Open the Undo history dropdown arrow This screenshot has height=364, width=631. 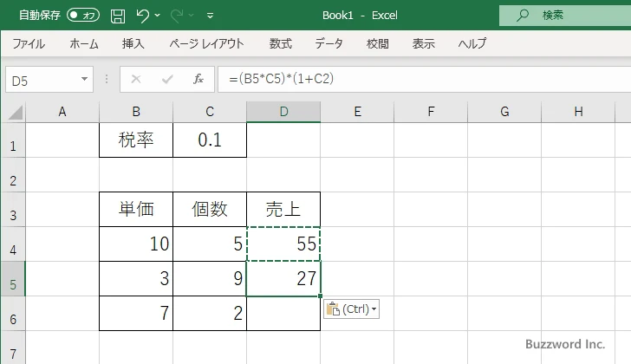coord(158,16)
